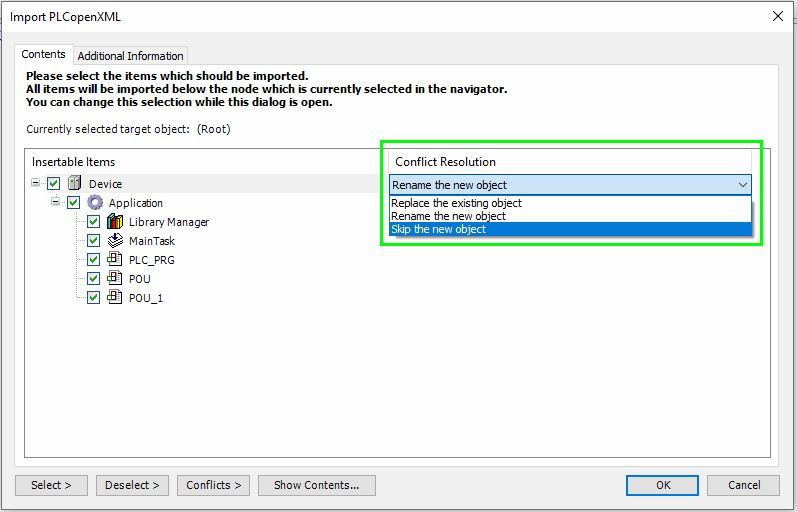Screen dimensions: 797x512
Task: Choose Rename the new object in list
Action: pos(570,216)
